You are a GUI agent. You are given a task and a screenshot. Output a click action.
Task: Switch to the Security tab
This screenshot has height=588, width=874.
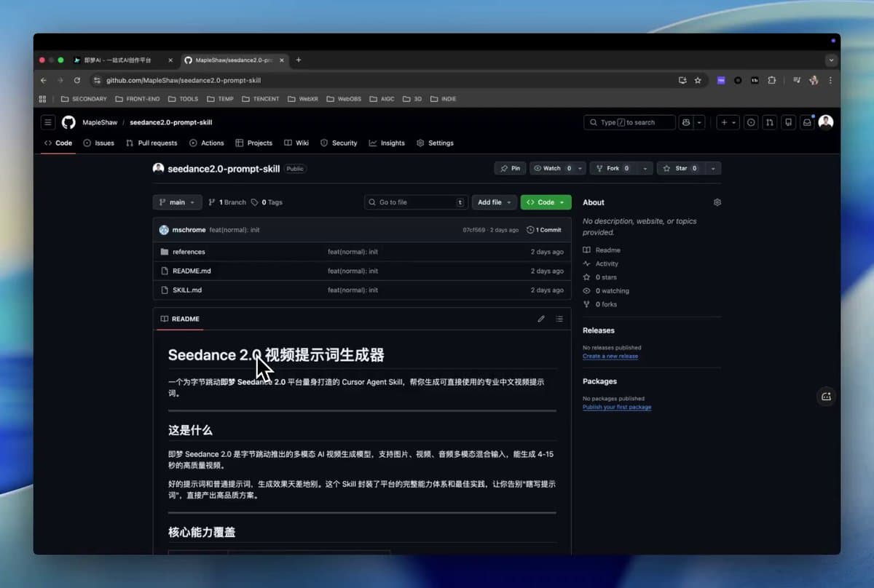pos(339,143)
